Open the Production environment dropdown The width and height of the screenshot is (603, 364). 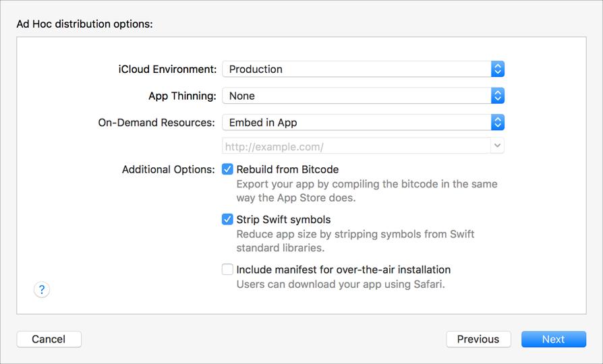pos(356,69)
